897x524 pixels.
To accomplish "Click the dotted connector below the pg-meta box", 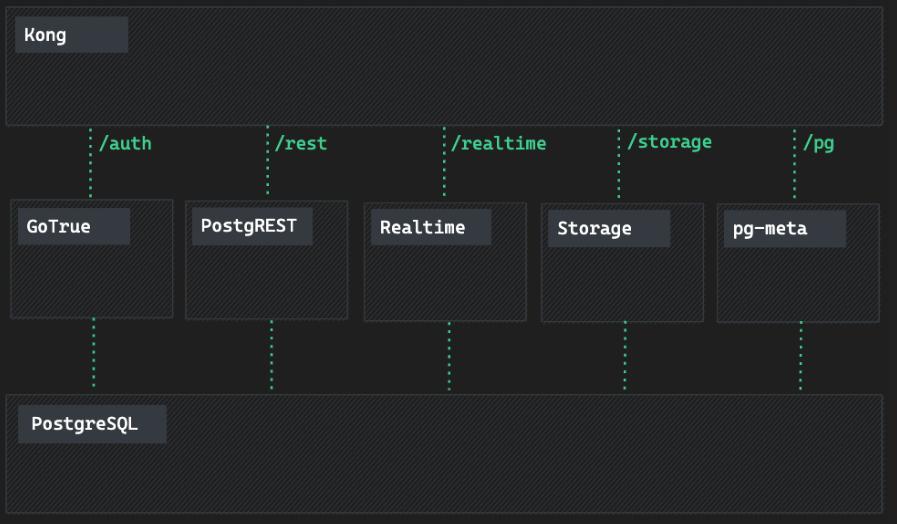I will (x=801, y=356).
